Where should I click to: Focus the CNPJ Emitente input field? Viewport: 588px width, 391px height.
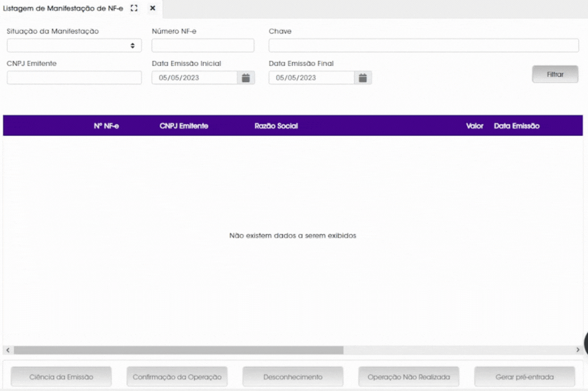click(x=74, y=78)
